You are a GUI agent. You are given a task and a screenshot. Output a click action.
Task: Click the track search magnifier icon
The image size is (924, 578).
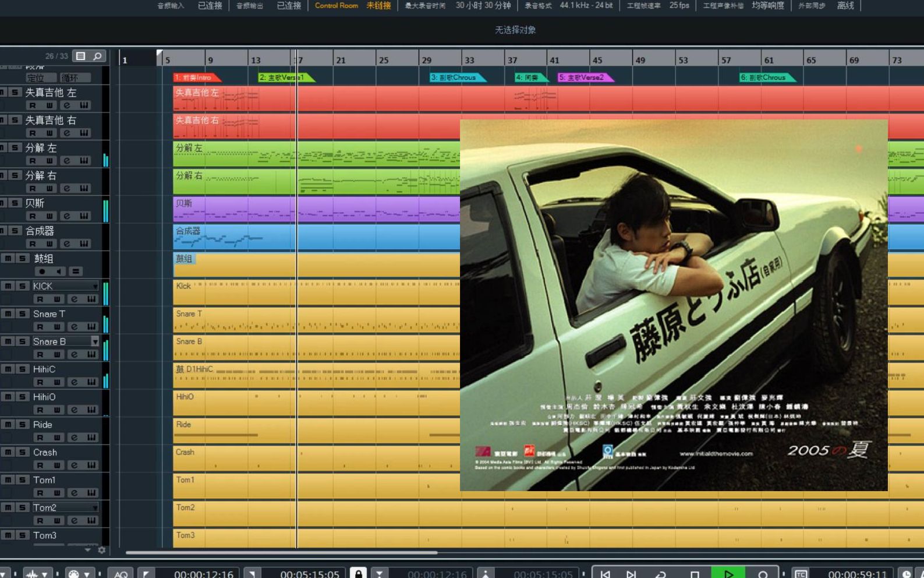point(98,56)
